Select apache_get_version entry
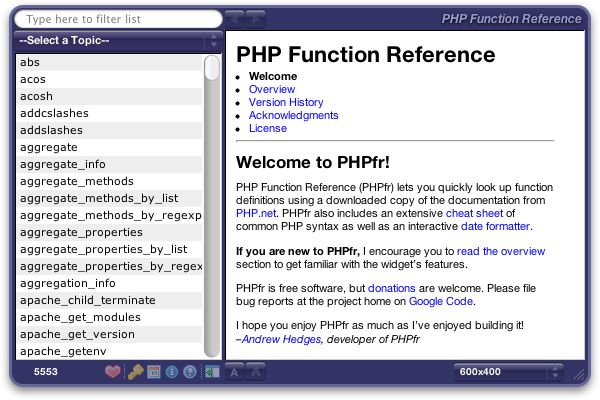The image size is (600, 400). click(109, 334)
